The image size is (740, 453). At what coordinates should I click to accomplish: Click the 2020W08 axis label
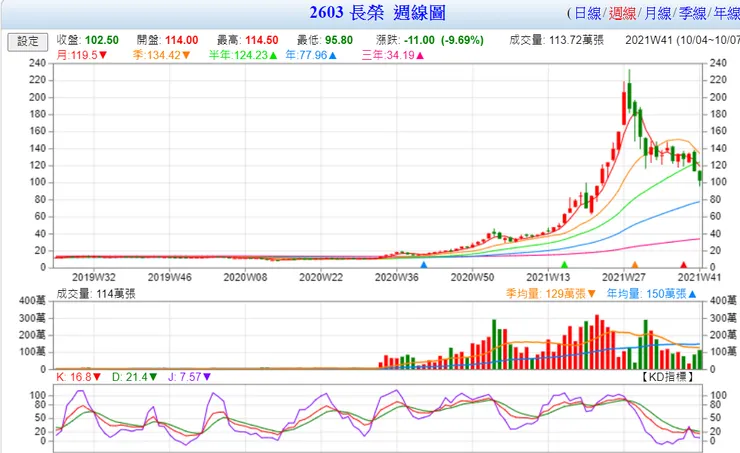tap(245, 277)
